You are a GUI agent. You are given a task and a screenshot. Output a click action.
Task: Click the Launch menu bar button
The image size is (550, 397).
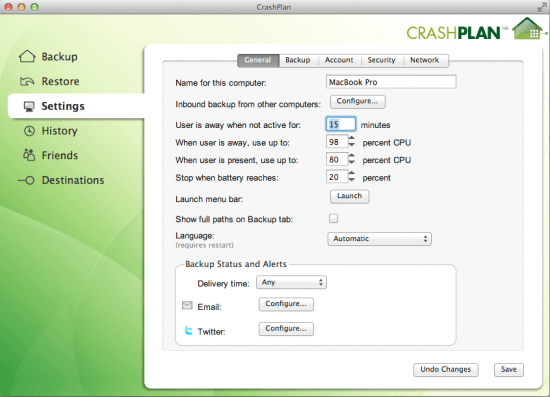point(349,196)
